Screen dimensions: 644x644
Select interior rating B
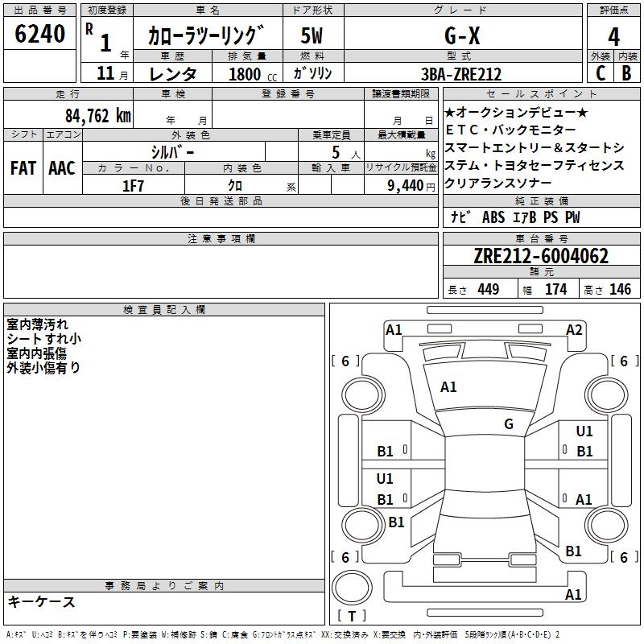626,73
